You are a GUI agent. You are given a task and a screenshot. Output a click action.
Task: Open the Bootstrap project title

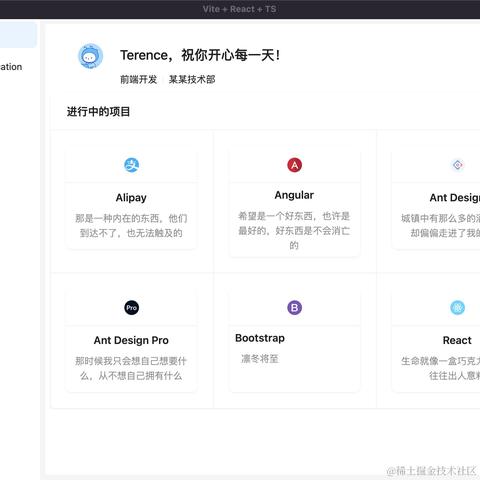pos(260,338)
